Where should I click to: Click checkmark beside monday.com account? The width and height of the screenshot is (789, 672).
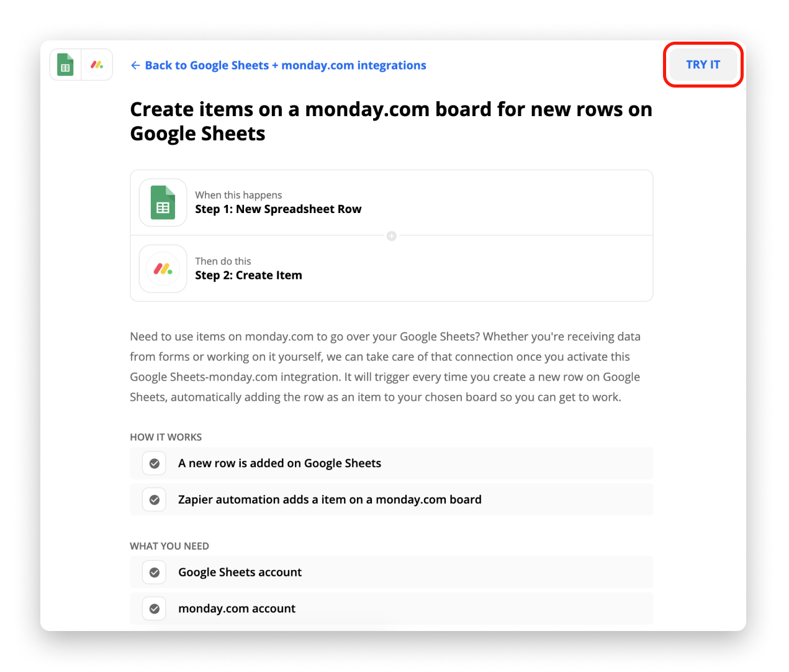[x=155, y=609]
